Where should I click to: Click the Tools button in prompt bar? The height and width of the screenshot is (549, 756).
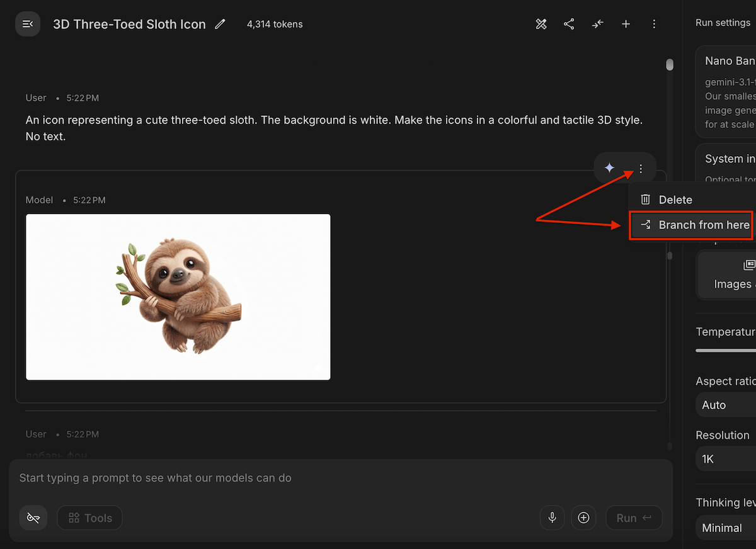(x=89, y=518)
